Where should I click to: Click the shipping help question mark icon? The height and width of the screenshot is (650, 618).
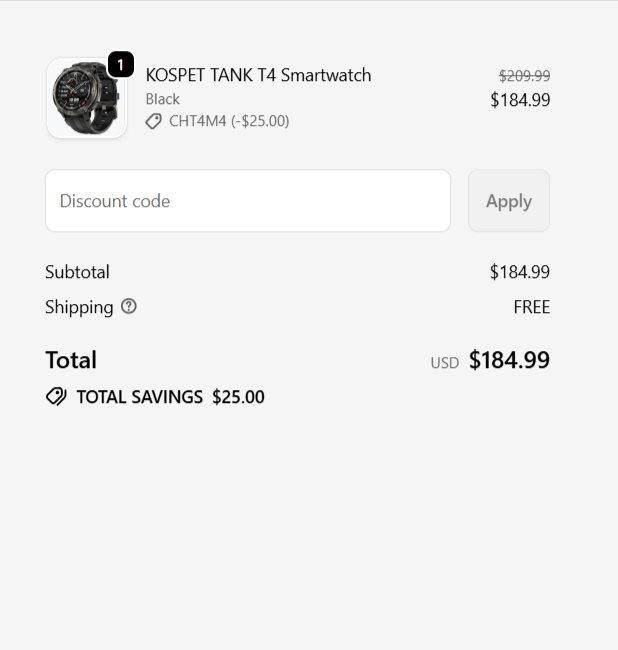pyautogui.click(x=129, y=307)
